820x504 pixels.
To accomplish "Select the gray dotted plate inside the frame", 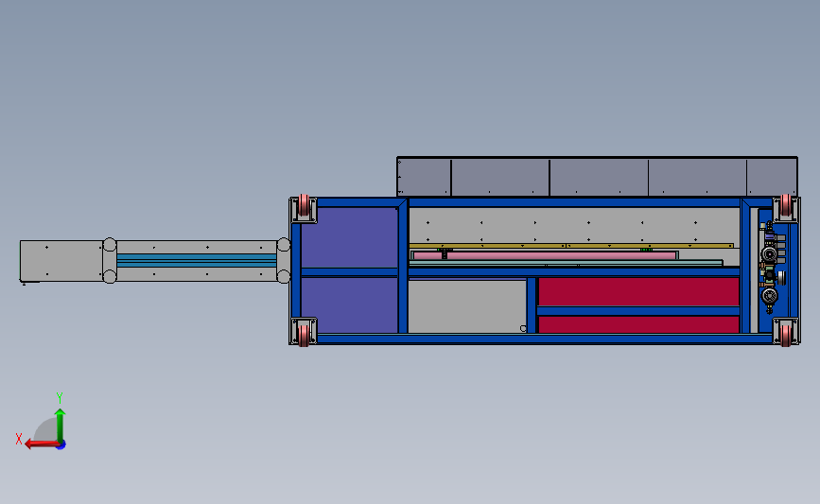I will [574, 225].
